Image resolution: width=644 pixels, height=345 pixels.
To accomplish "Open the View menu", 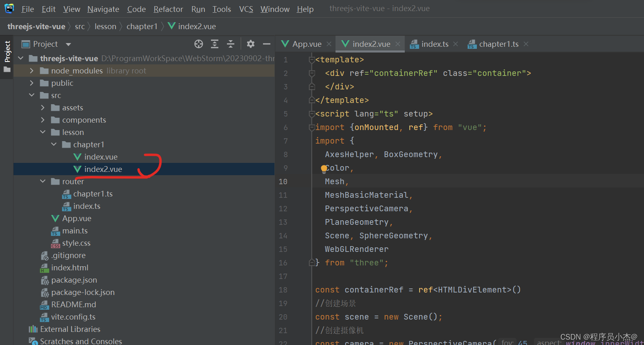I will 72,9.
